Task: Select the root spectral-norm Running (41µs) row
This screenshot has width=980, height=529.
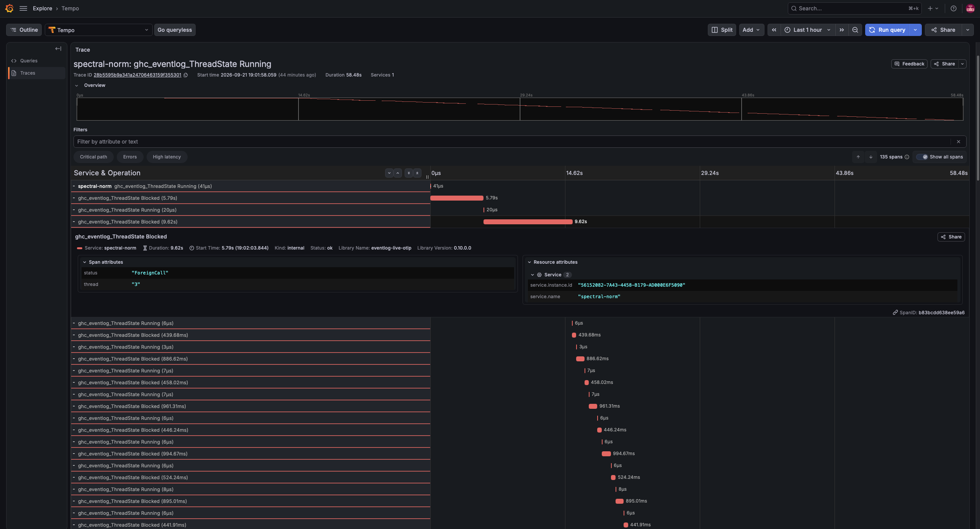Action: (251, 186)
